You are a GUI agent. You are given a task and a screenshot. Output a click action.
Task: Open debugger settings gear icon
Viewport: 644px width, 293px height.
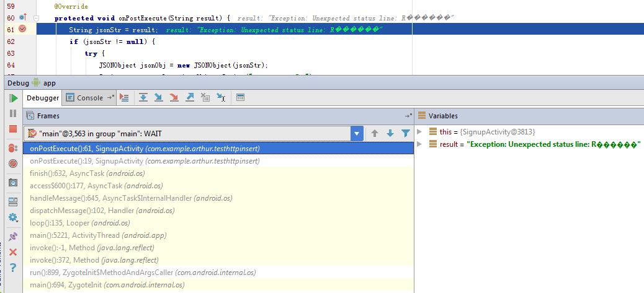click(x=13, y=217)
